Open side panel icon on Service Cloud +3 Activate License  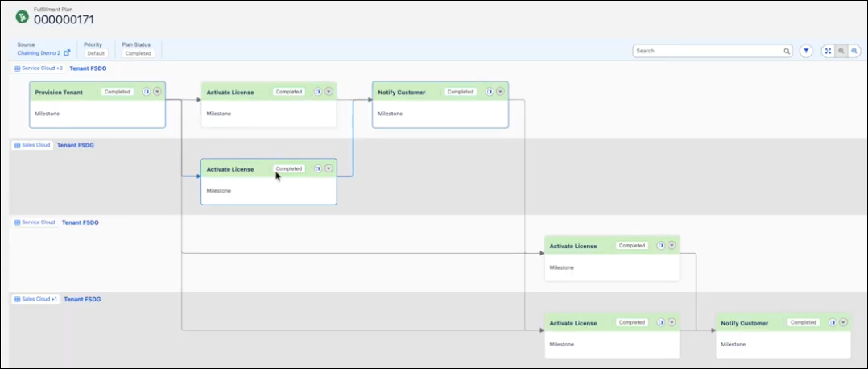click(318, 92)
